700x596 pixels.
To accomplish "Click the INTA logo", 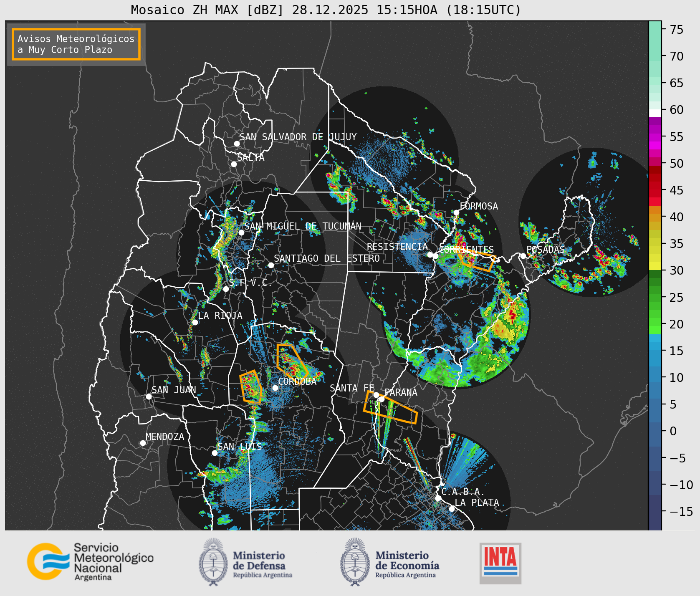I will point(500,563).
